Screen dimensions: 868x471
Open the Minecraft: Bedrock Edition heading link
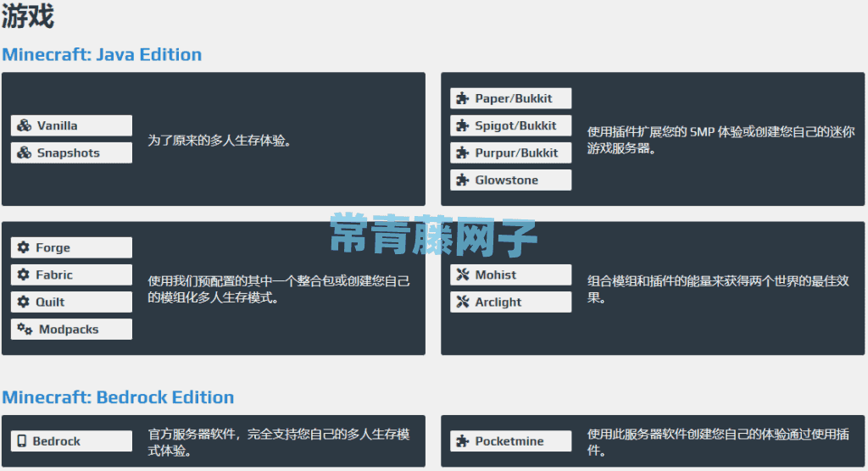(x=118, y=396)
